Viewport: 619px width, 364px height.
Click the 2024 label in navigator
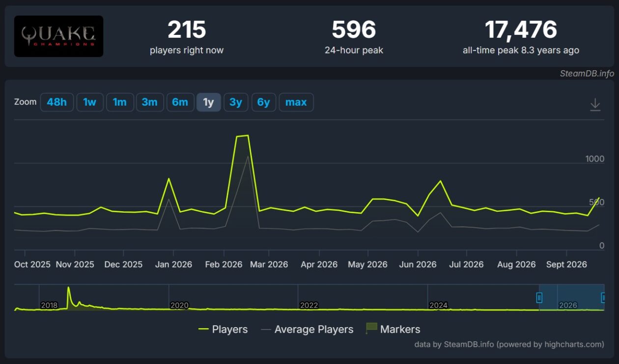pyautogui.click(x=439, y=305)
